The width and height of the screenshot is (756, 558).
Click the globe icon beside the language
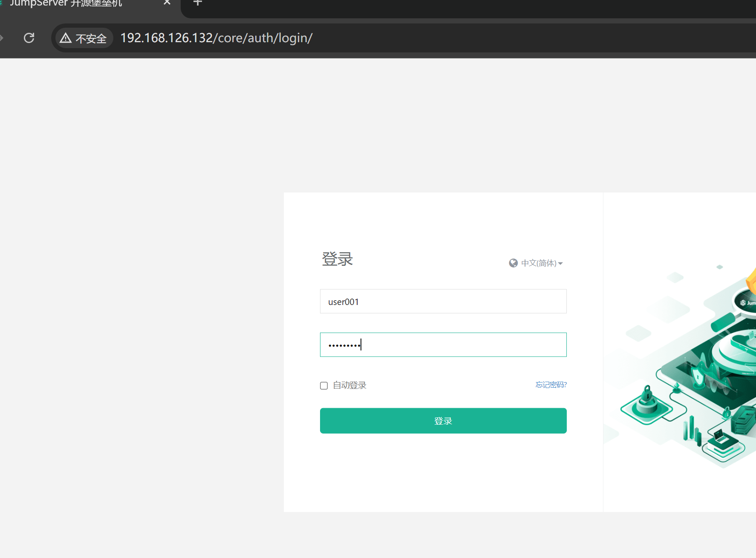tap(513, 263)
